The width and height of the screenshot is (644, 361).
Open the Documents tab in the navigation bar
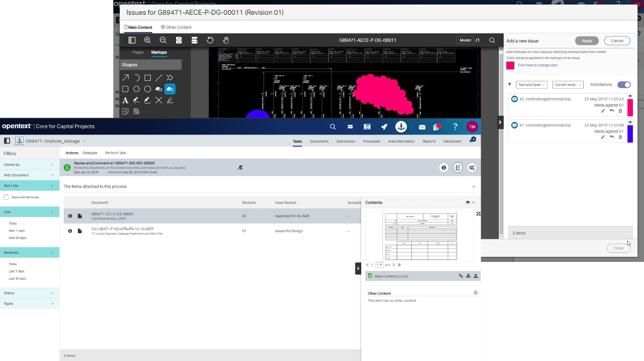[319, 142]
